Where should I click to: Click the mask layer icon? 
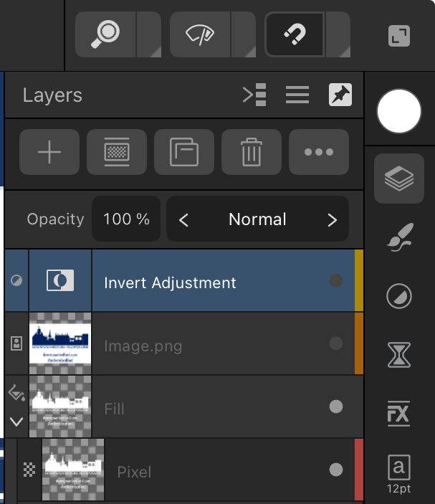[117, 152]
